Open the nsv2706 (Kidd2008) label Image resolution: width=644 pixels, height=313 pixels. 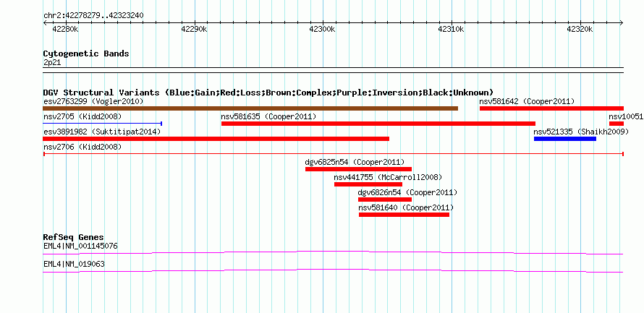pos(82,147)
